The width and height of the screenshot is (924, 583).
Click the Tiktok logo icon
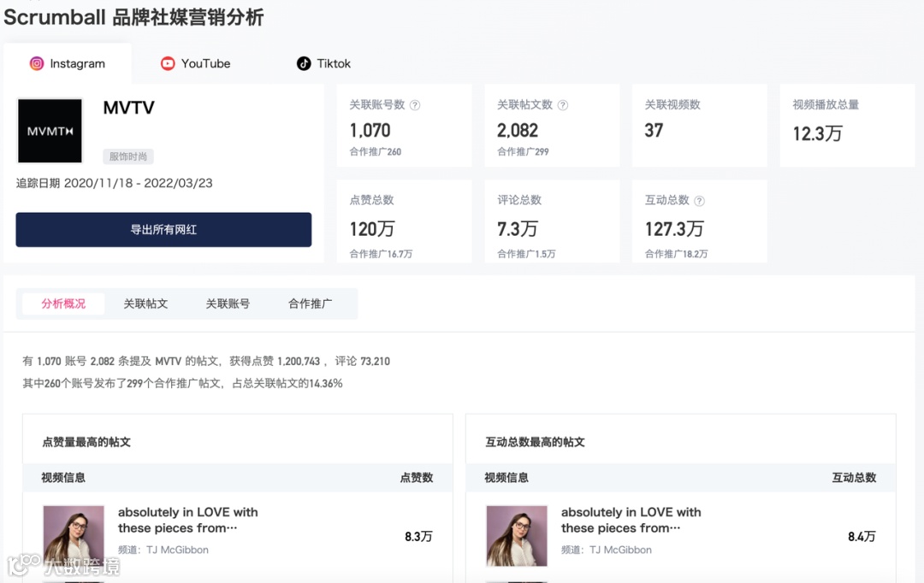point(304,63)
